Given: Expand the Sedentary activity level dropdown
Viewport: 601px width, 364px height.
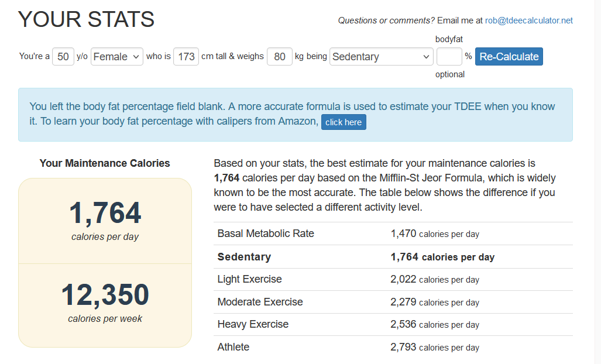Looking at the screenshot, I should (x=382, y=56).
